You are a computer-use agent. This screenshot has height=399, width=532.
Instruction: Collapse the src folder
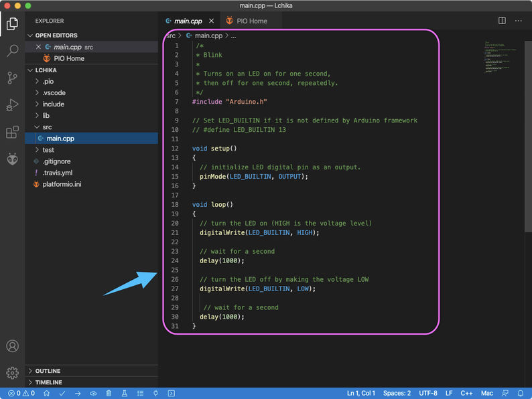47,127
